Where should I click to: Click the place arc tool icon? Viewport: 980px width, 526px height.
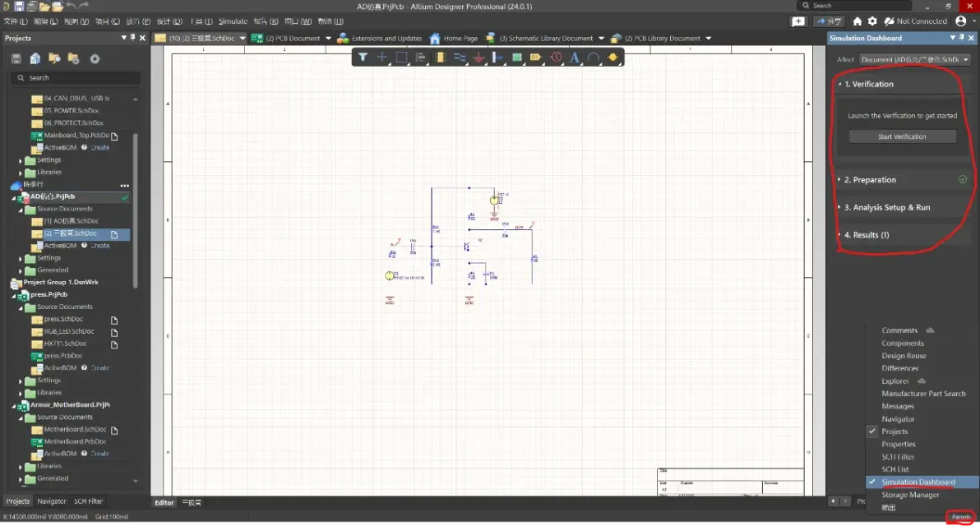[593, 58]
